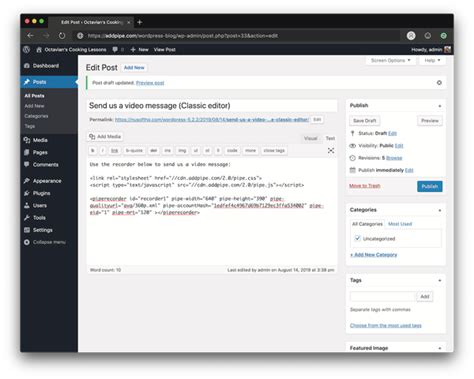The image size is (474, 379).
Task: Click the post title field
Action: click(212, 106)
